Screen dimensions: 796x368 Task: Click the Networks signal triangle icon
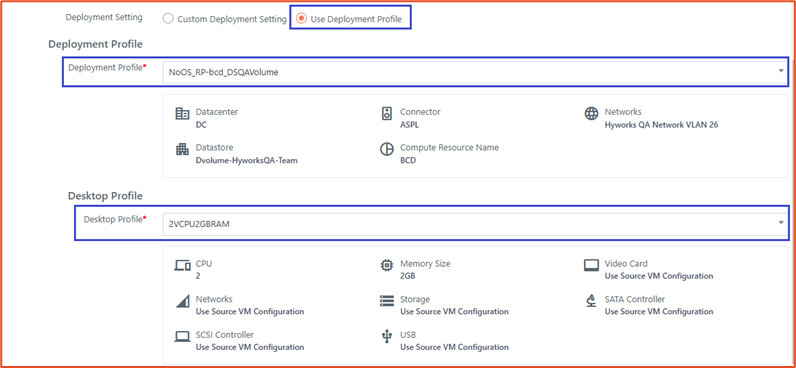click(x=182, y=301)
